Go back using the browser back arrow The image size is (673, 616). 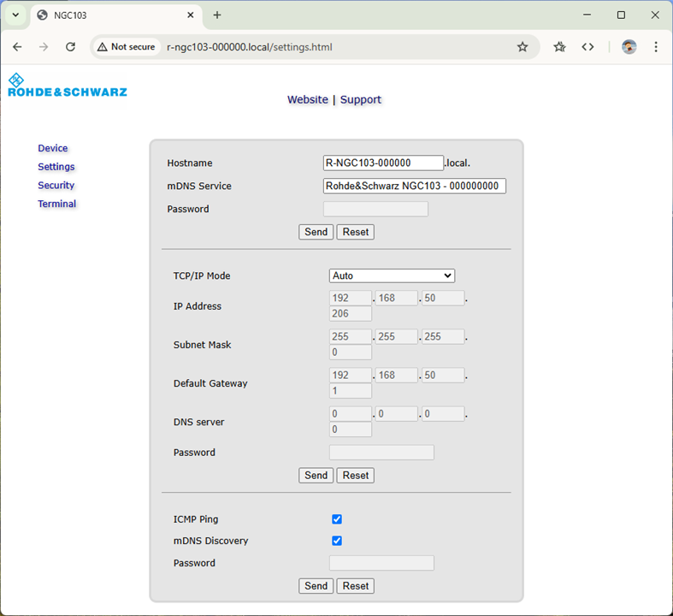tap(17, 47)
